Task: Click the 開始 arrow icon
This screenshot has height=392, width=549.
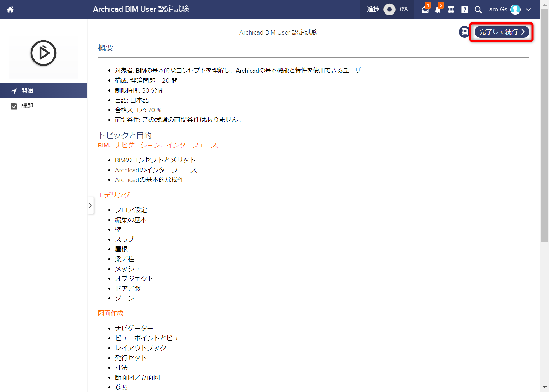Action: [x=14, y=91]
